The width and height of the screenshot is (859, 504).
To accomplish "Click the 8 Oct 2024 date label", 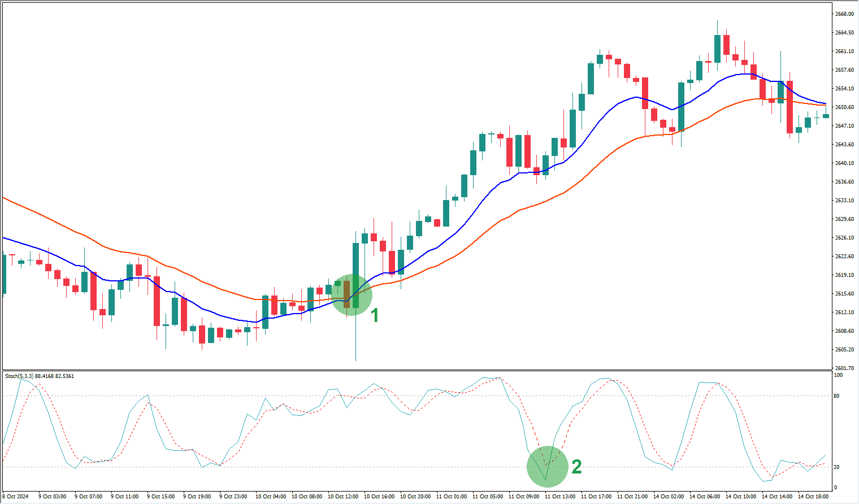I will [15, 497].
